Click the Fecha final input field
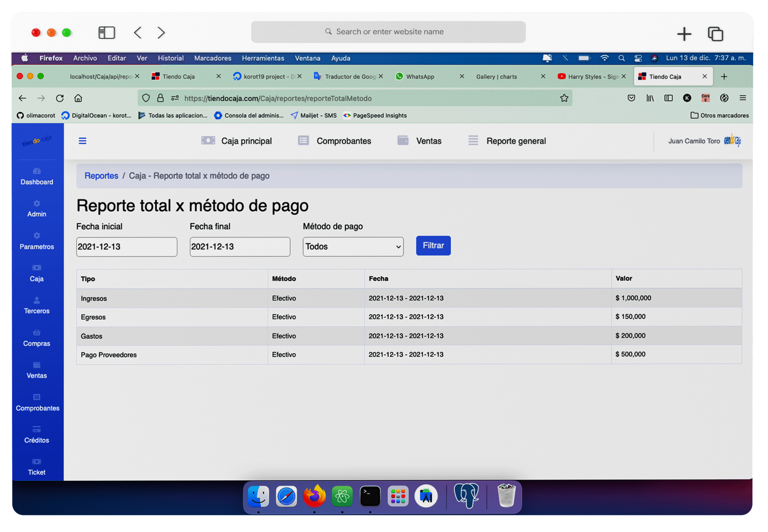768x532 pixels. 239,246
